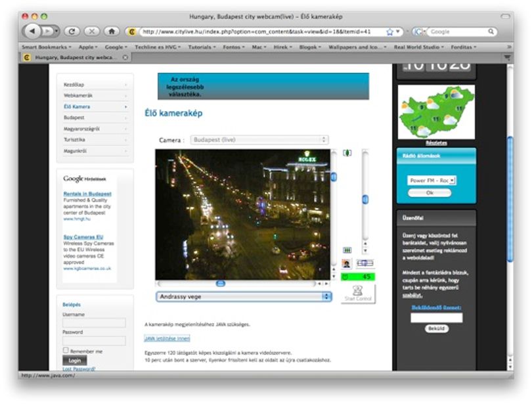Open the Rentals in Budapest ad link
532x404 pixels.
point(87,194)
